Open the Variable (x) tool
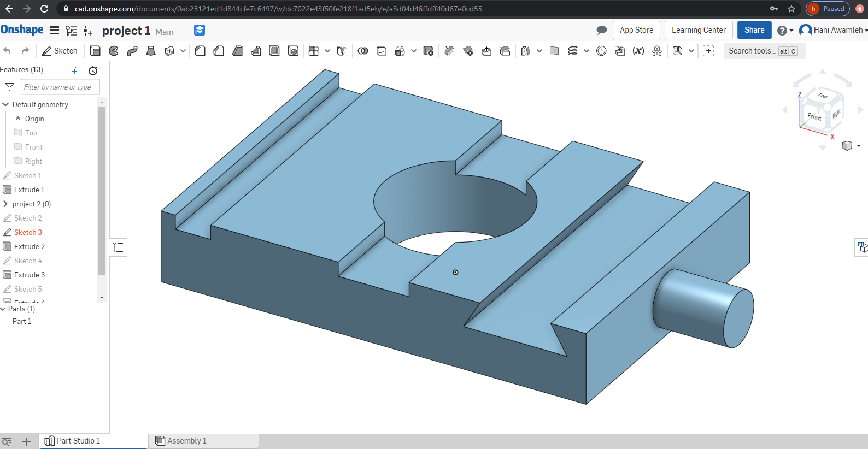The height and width of the screenshot is (449, 868). 638,51
